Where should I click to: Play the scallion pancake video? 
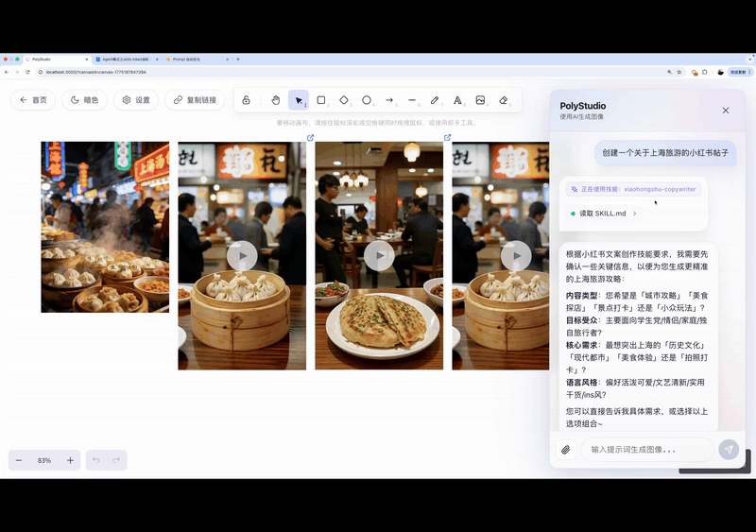(380, 256)
